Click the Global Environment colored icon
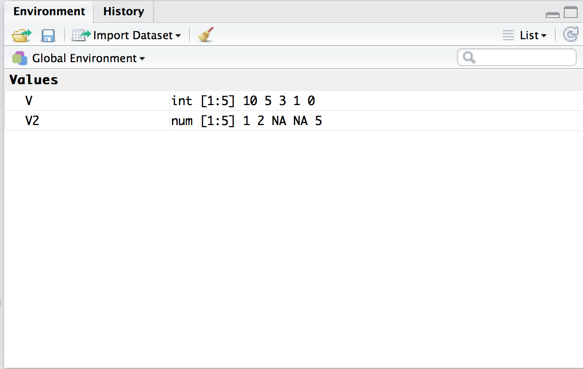The height and width of the screenshot is (369, 583). pos(19,58)
